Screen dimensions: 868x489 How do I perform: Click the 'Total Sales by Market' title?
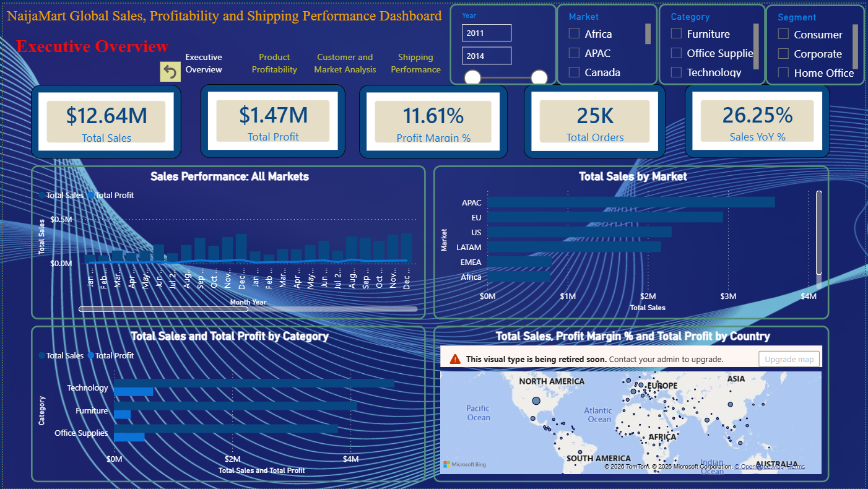coord(633,176)
